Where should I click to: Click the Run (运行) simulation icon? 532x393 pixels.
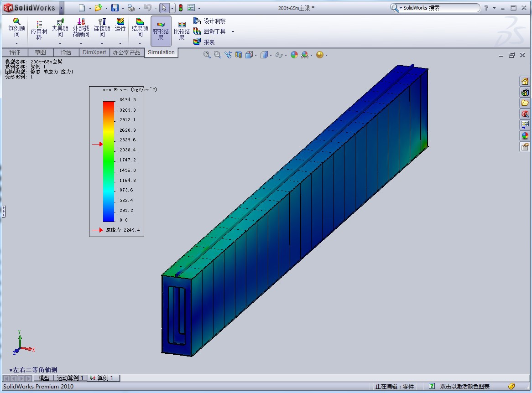120,25
